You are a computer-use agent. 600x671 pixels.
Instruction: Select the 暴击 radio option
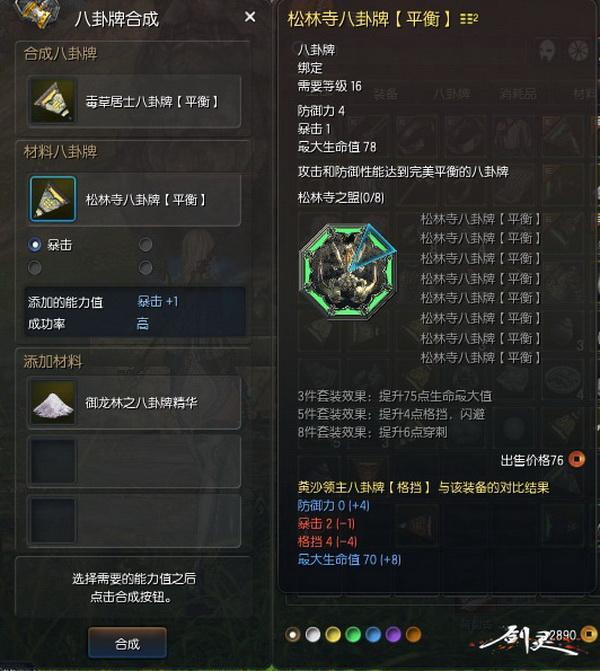[x=35, y=245]
